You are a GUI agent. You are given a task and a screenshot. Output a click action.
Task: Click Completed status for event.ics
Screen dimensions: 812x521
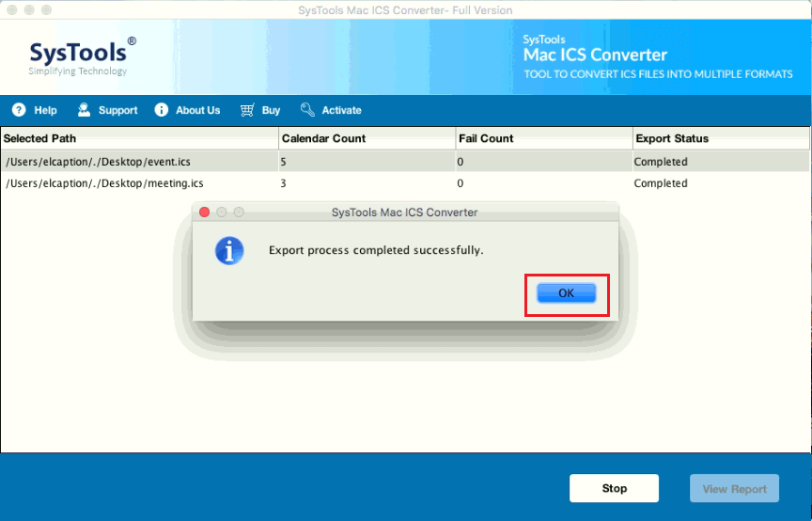661,162
